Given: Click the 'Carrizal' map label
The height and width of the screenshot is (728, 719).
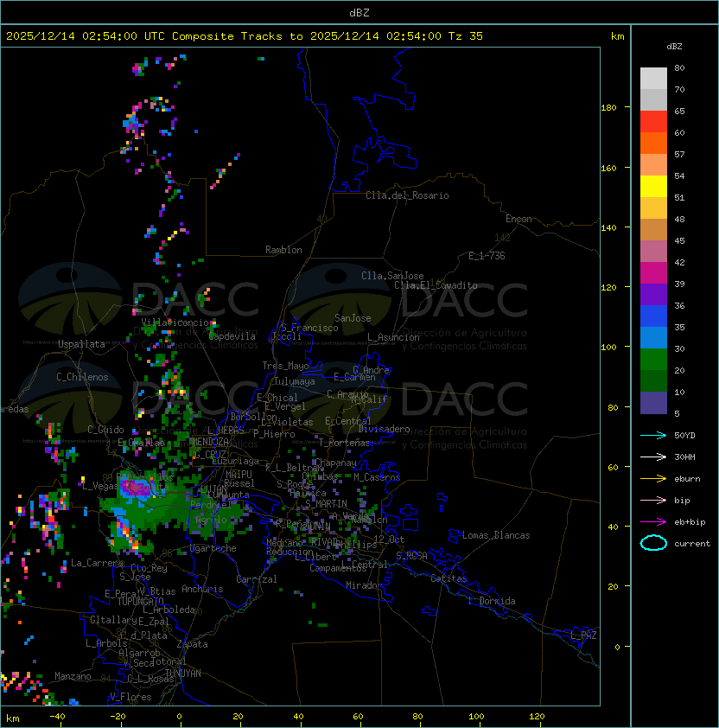Looking at the screenshot, I should 257,579.
